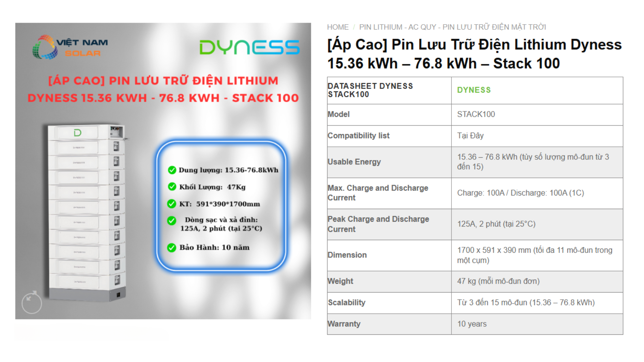
Task: Select the '47 kg (mỗi mô-đun đơn)' value
Action: [499, 281]
